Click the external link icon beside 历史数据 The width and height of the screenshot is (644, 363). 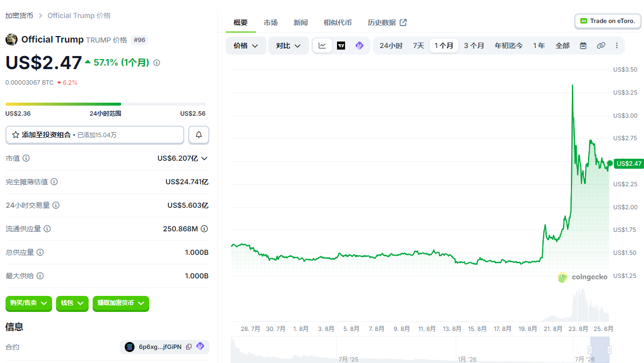coord(403,23)
